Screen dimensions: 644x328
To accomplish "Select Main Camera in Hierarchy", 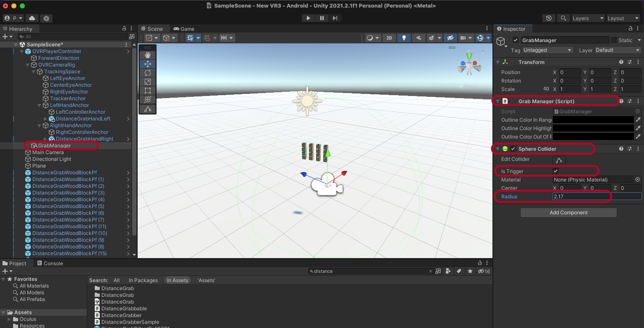I will point(48,152).
